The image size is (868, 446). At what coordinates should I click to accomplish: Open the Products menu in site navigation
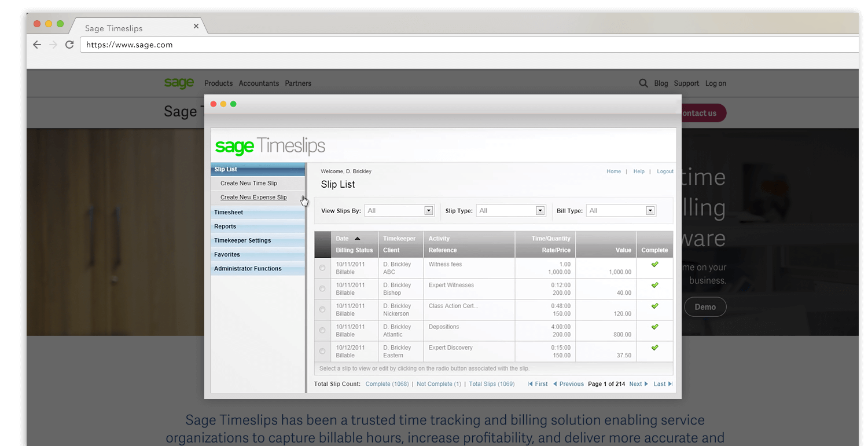(x=218, y=83)
